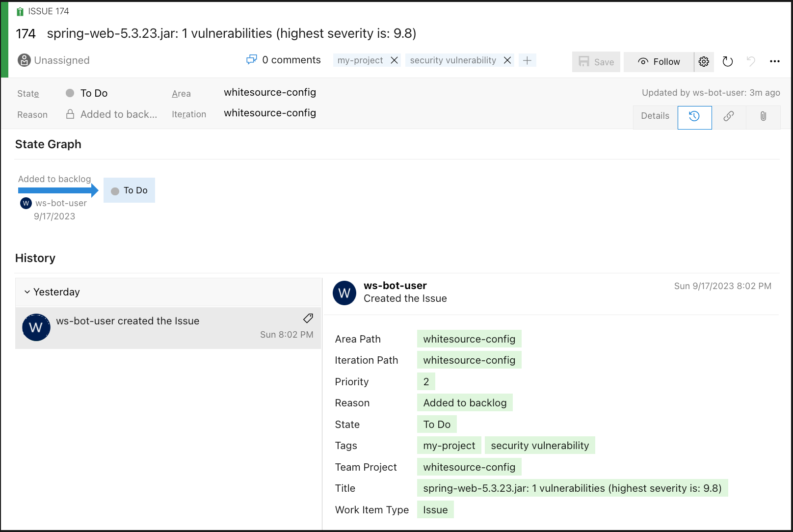Click the settings gear next to Follow
This screenshot has width=793, height=532.
[x=704, y=62]
